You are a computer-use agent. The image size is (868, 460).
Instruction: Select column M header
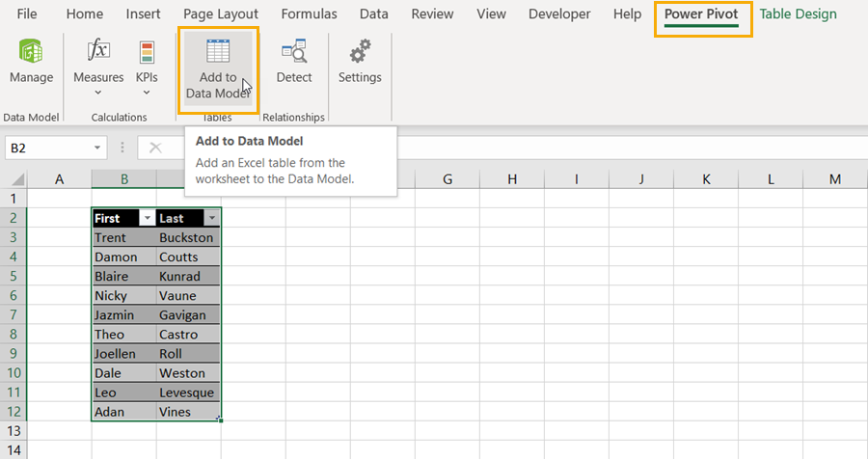pyautogui.click(x=835, y=179)
